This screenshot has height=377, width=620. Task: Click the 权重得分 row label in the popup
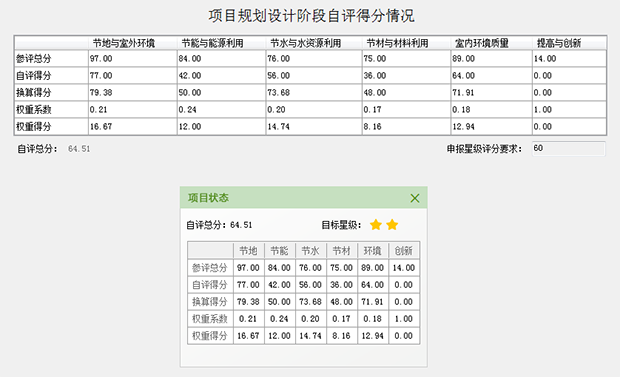(x=210, y=336)
